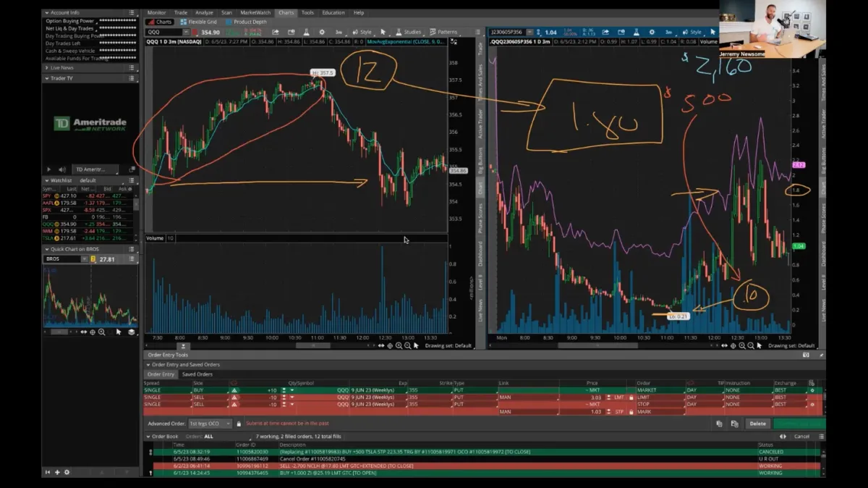This screenshot has width=868, height=488.
Task: Collapse the Trader TV panel
Action: (46, 77)
